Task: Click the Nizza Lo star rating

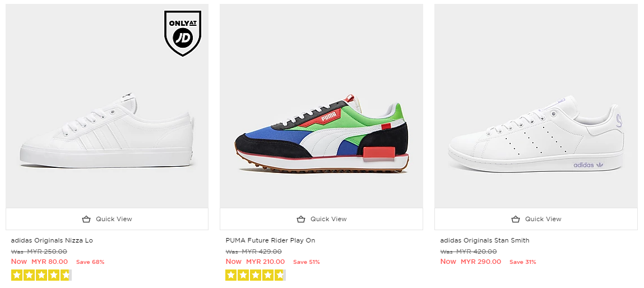Action: point(41,275)
